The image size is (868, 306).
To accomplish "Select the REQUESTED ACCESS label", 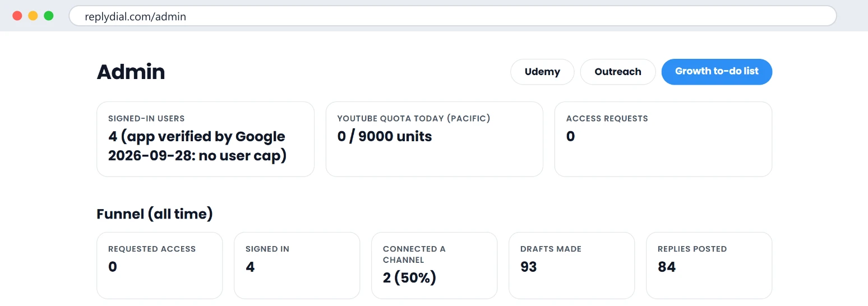I will (152, 249).
